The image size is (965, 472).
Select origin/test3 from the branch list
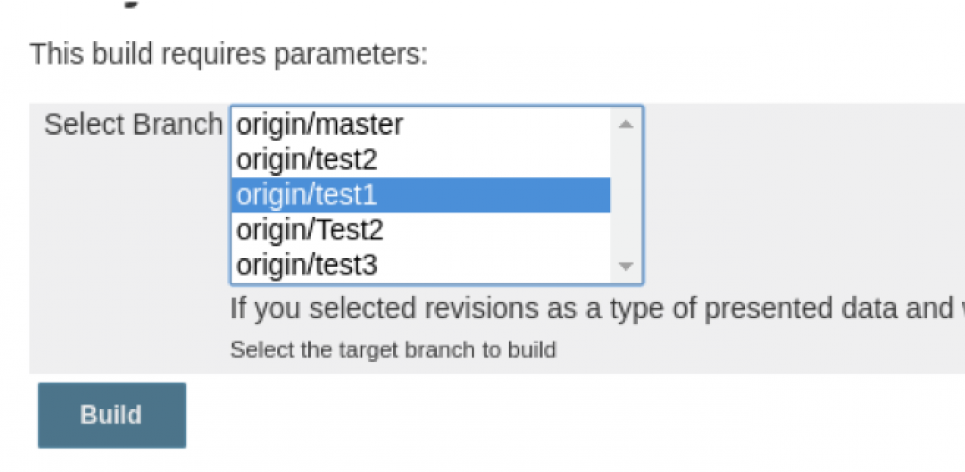pyautogui.click(x=307, y=265)
